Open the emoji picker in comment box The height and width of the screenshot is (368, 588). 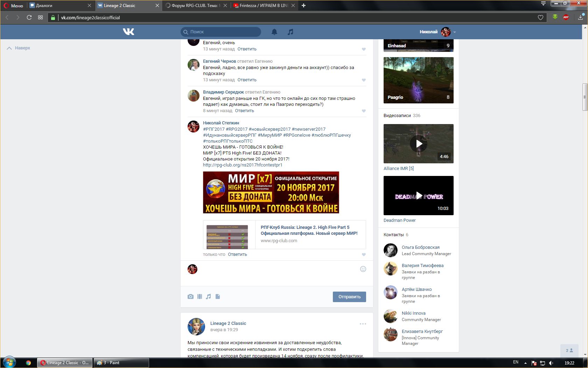coord(363,269)
